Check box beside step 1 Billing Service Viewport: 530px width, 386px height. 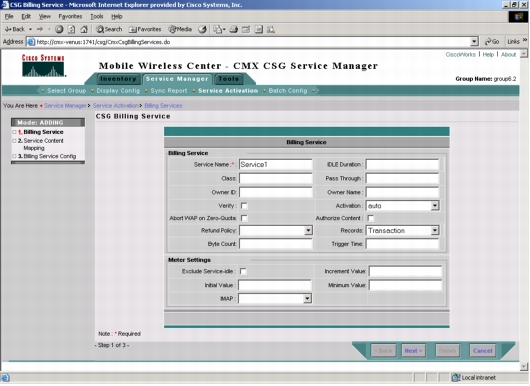pyautogui.click(x=14, y=132)
